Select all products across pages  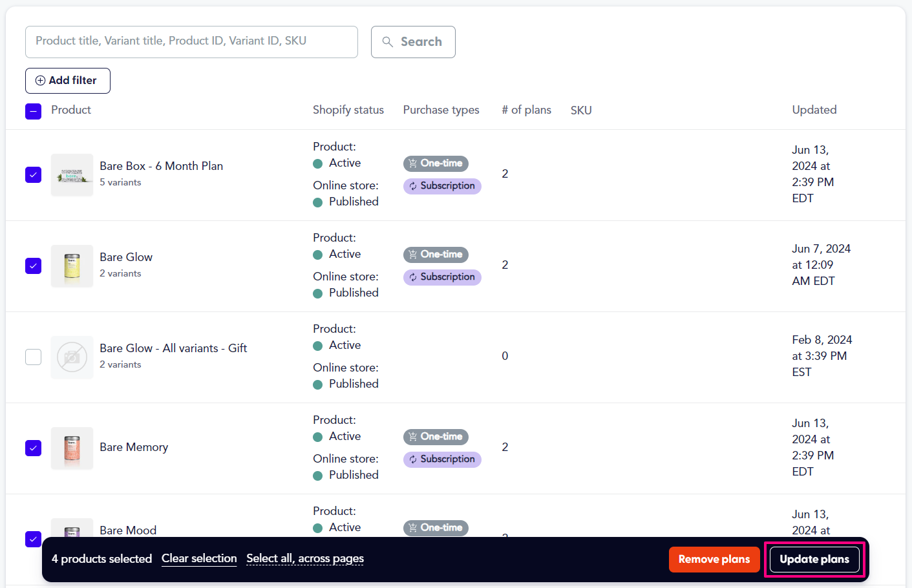point(304,559)
